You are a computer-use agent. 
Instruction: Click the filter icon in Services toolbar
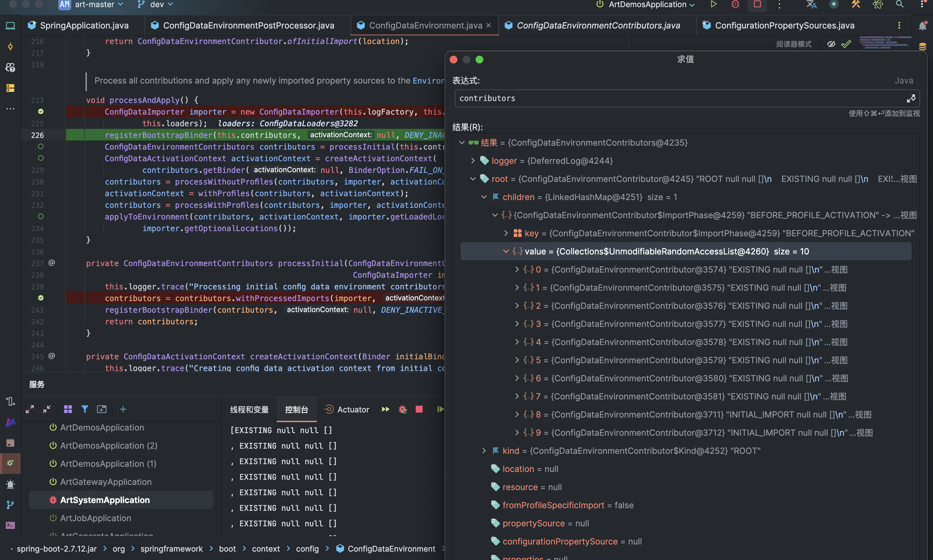(85, 409)
